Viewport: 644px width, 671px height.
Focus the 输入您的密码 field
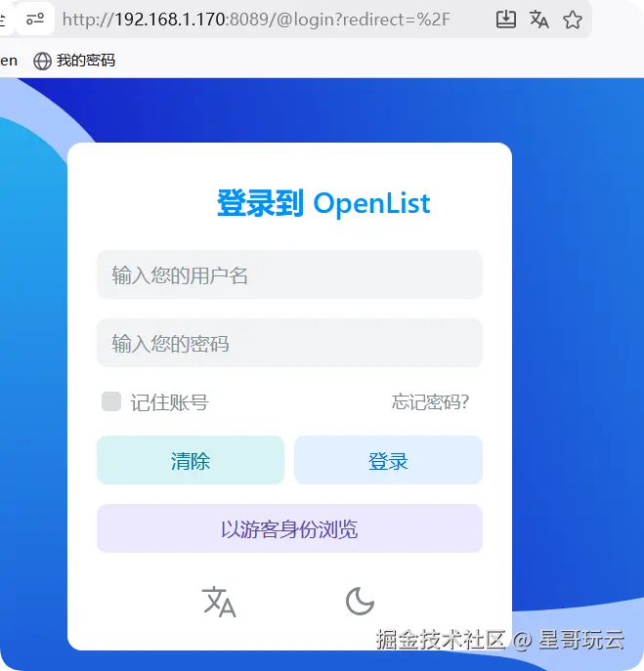[x=290, y=343]
